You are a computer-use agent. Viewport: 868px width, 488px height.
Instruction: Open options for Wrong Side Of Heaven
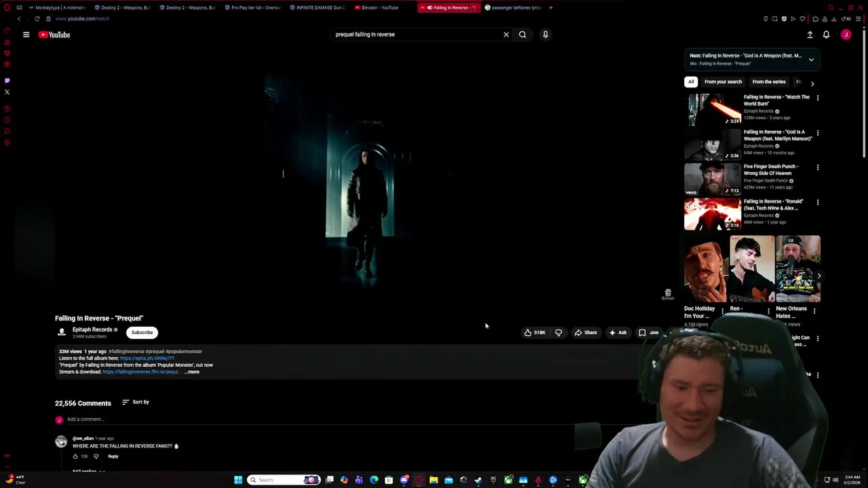(817, 167)
